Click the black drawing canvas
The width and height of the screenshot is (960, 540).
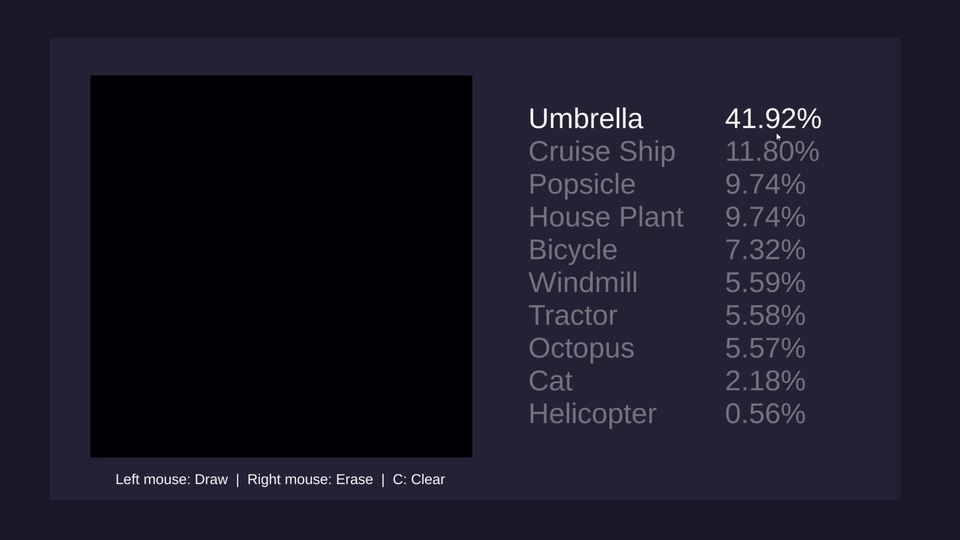click(x=281, y=266)
